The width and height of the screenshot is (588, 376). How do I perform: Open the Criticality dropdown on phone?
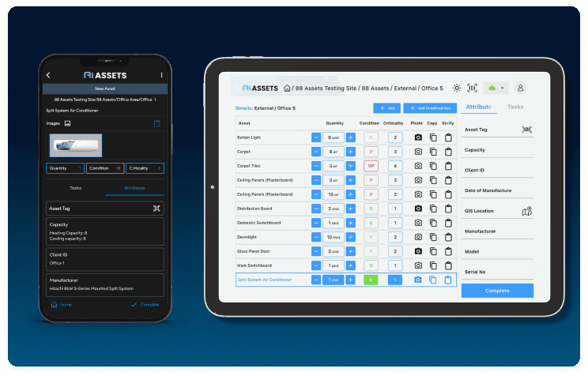tap(145, 167)
